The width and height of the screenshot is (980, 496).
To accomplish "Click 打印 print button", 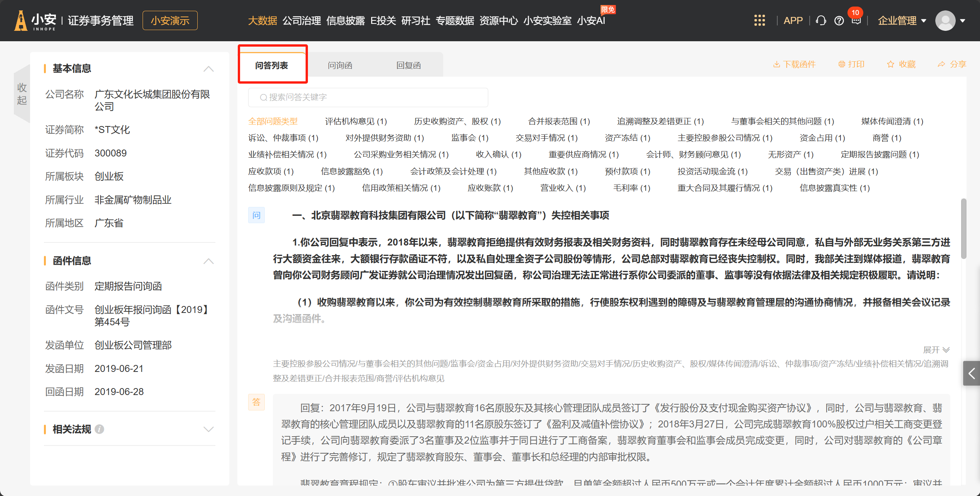I will pyautogui.click(x=851, y=64).
